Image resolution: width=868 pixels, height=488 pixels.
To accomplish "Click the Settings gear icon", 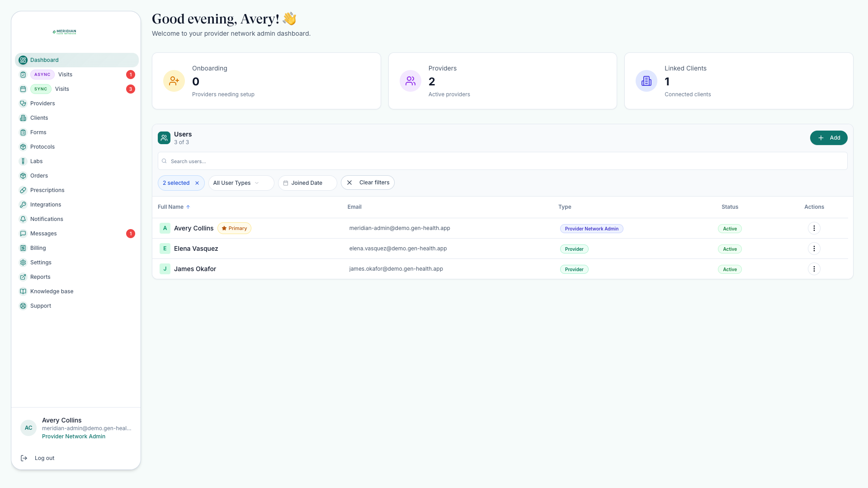I will [x=23, y=263].
